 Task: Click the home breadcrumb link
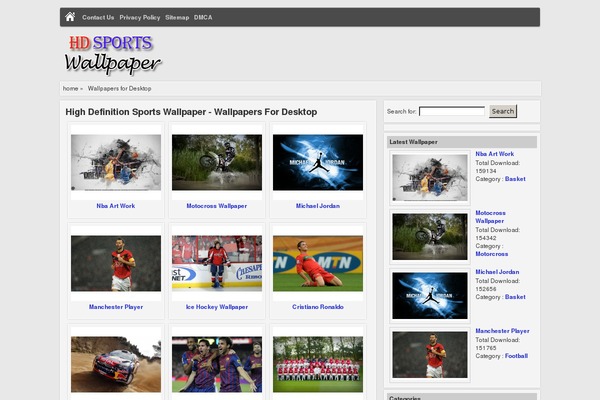pos(70,88)
